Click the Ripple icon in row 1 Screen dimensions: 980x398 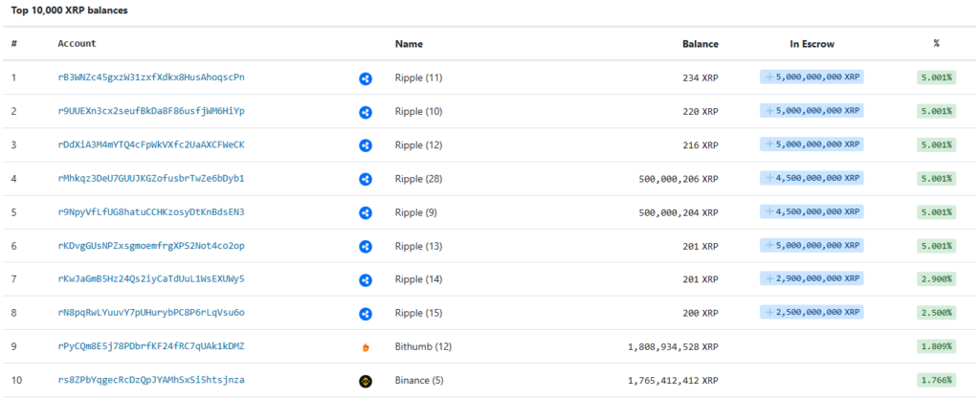tap(365, 78)
